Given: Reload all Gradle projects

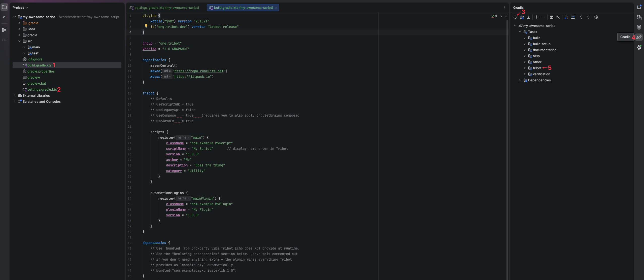Looking at the screenshot, I should point(515,17).
